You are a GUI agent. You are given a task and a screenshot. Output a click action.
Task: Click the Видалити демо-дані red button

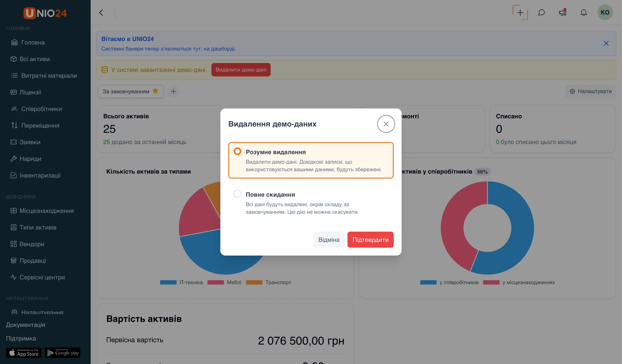(241, 70)
